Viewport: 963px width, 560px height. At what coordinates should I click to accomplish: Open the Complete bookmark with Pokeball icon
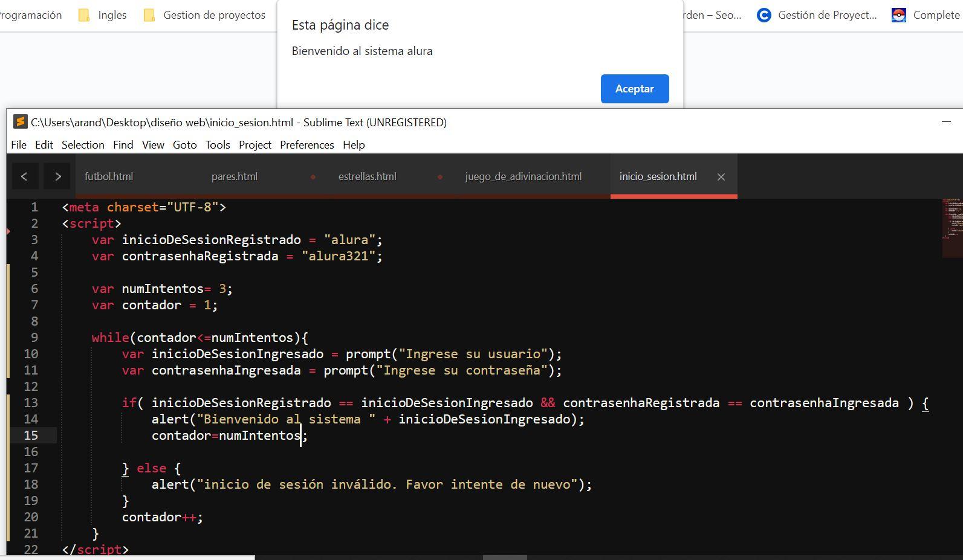click(x=926, y=15)
